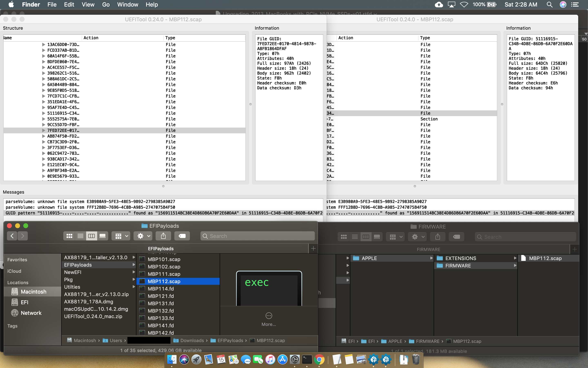The image size is (588, 368).
Task: Open FaceTime from the Dock
Action: 258,359
